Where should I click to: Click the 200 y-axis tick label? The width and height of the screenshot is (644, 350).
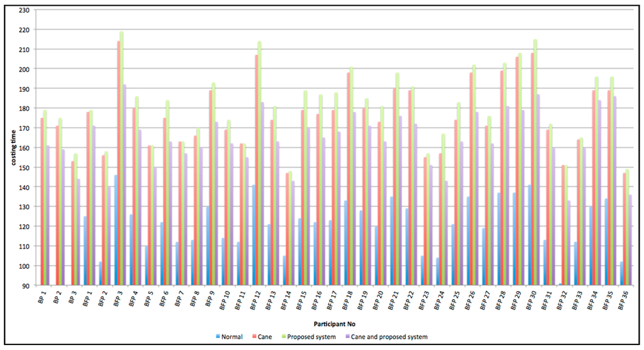pos(25,69)
